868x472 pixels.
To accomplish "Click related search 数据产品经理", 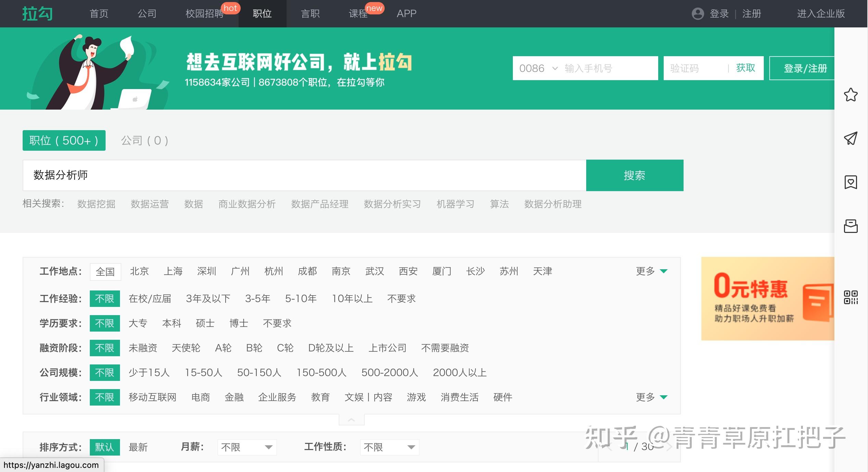I will pos(320,204).
